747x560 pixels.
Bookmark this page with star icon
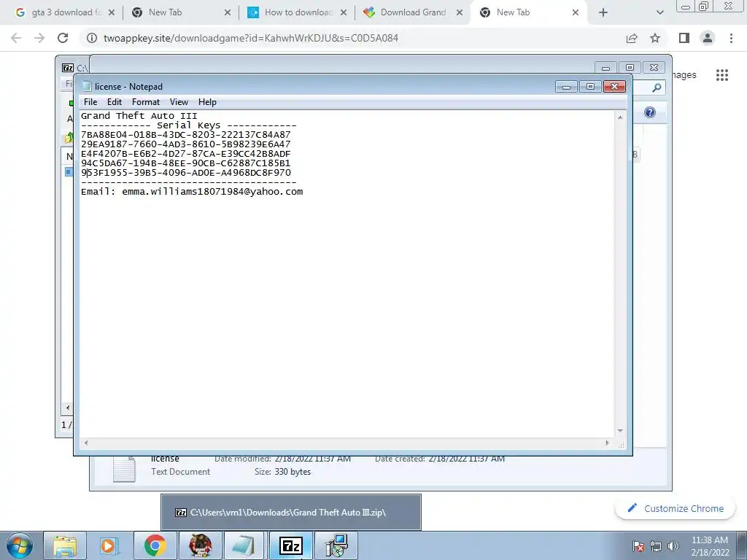pyautogui.click(x=655, y=38)
